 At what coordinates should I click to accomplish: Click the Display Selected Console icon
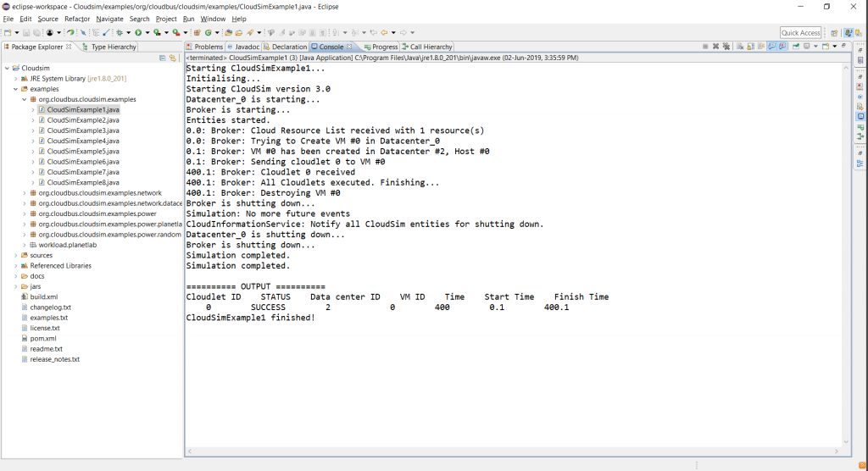coord(807,47)
